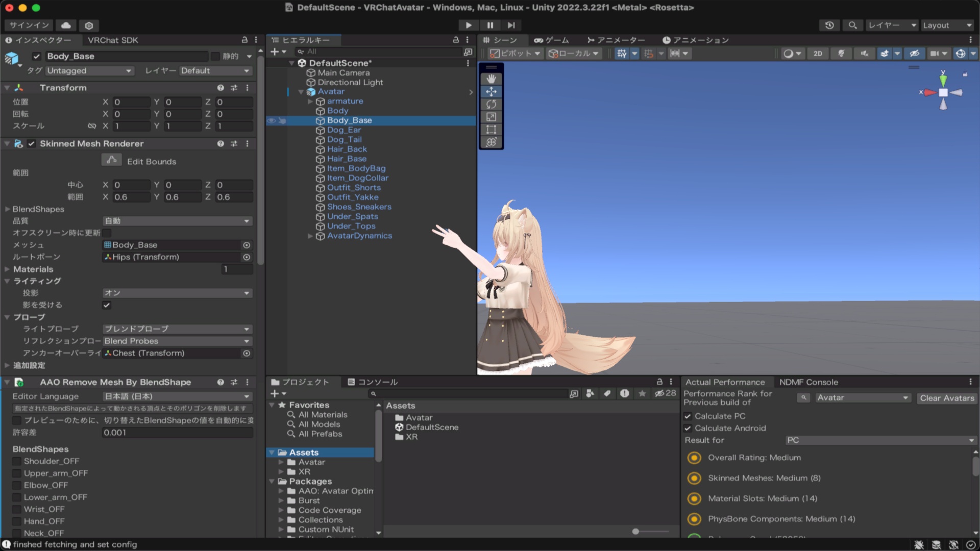Open Result for PC dropdown
980x551 pixels.
pos(880,440)
